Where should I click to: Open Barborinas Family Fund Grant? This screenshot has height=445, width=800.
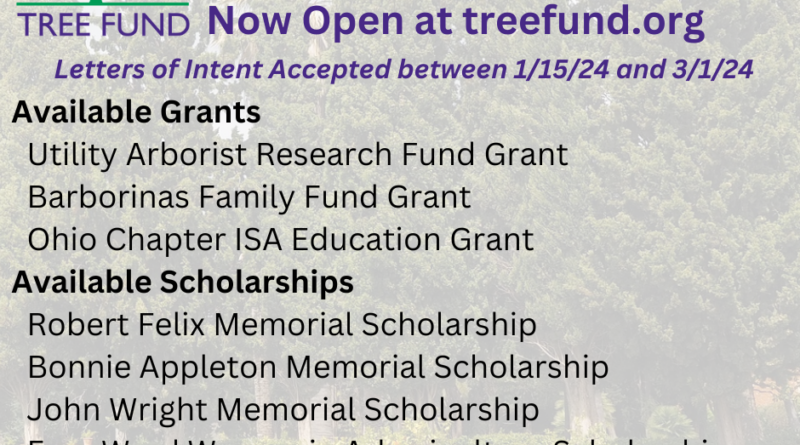(249, 197)
